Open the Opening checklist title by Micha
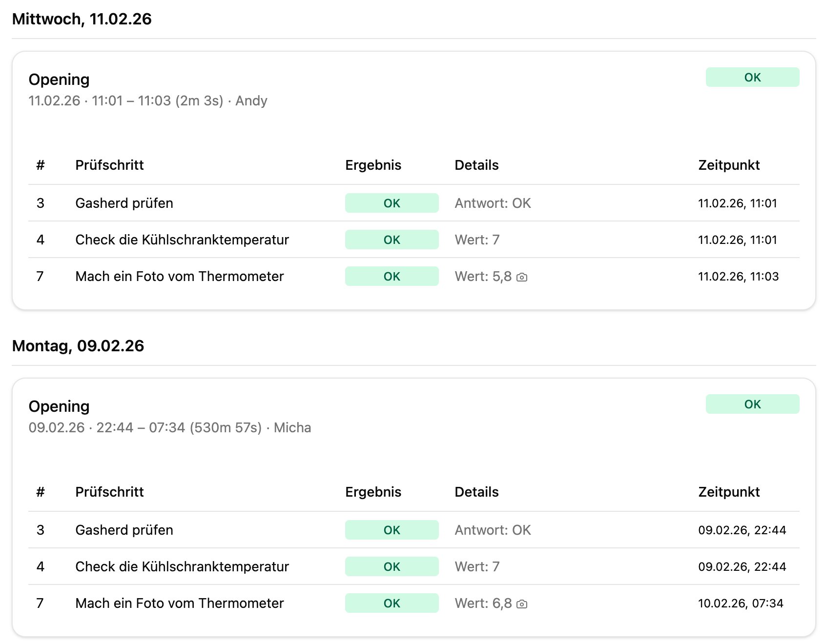This screenshot has width=825, height=644. (x=59, y=406)
